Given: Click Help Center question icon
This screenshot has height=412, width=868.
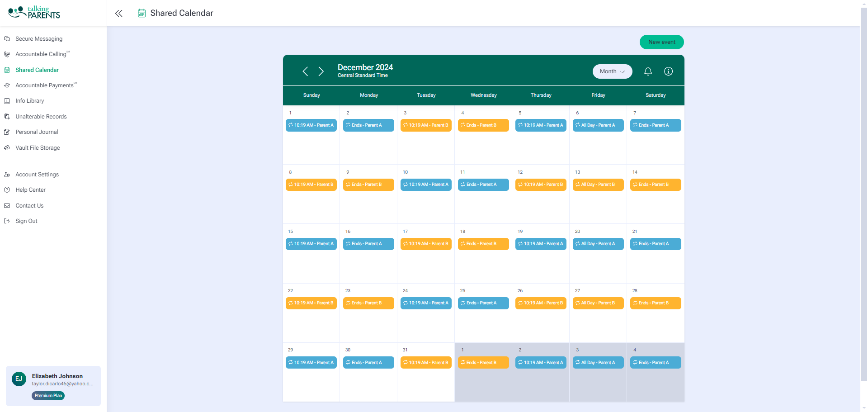Looking at the screenshot, I should (7, 190).
